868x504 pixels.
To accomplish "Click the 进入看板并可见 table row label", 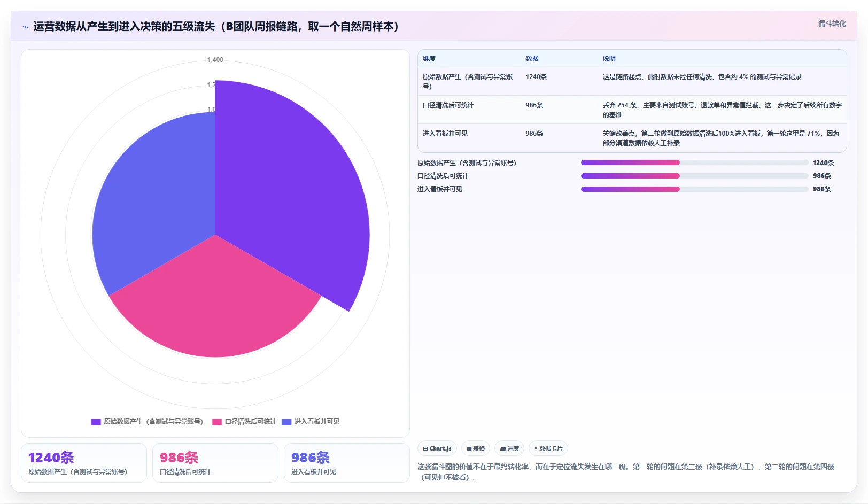I will pyautogui.click(x=445, y=134).
